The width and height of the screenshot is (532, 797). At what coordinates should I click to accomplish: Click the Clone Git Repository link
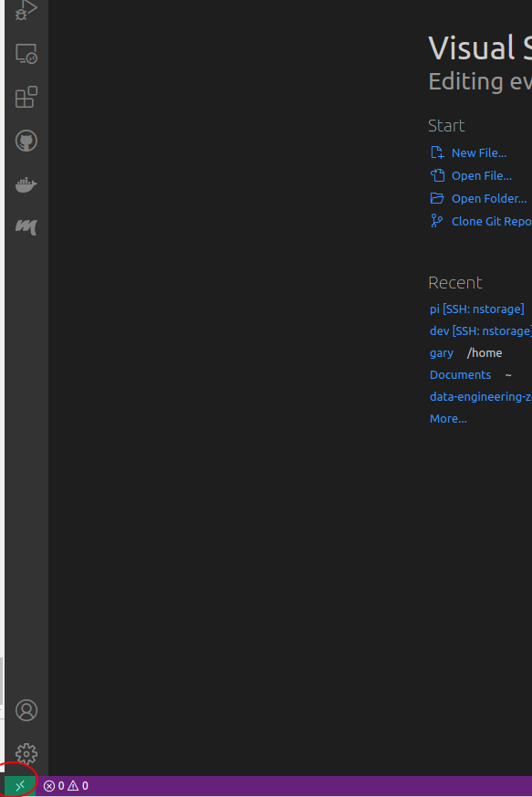(x=491, y=222)
